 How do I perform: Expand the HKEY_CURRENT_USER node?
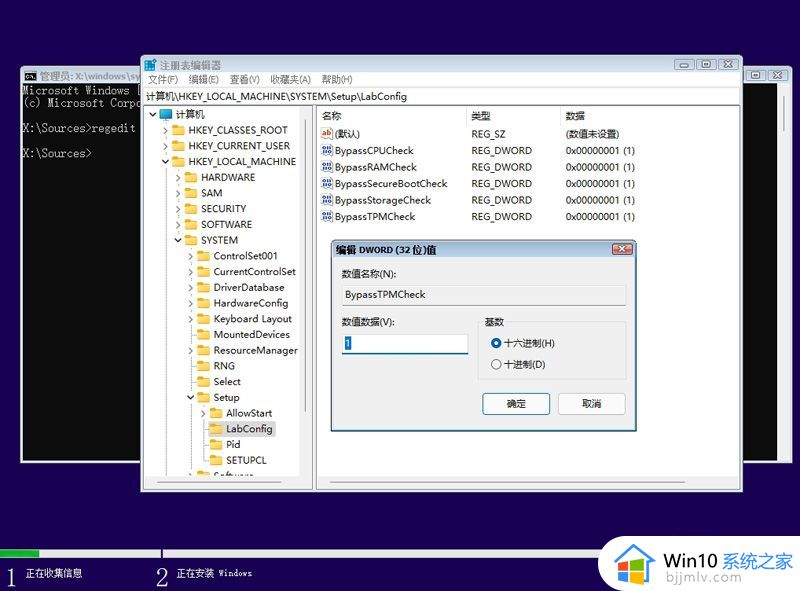(165, 146)
